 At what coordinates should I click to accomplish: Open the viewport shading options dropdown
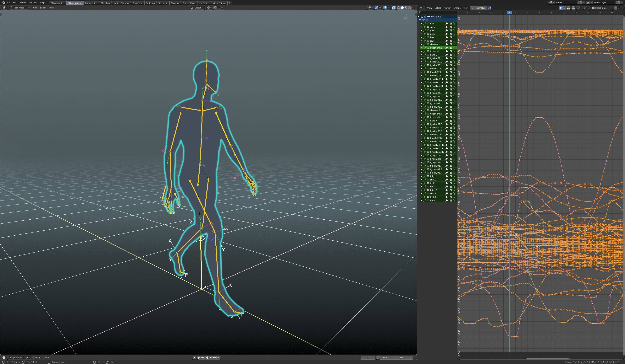(413, 8)
